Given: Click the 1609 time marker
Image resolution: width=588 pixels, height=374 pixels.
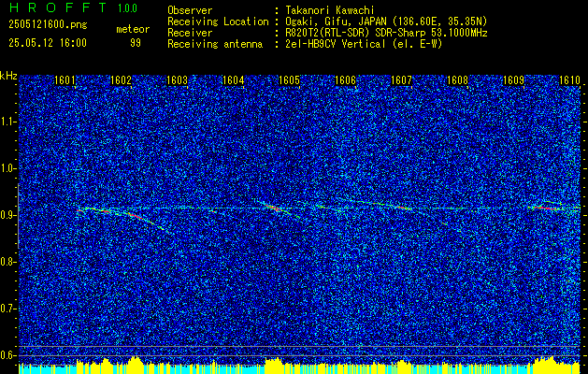Looking at the screenshot, I should click(x=514, y=79).
